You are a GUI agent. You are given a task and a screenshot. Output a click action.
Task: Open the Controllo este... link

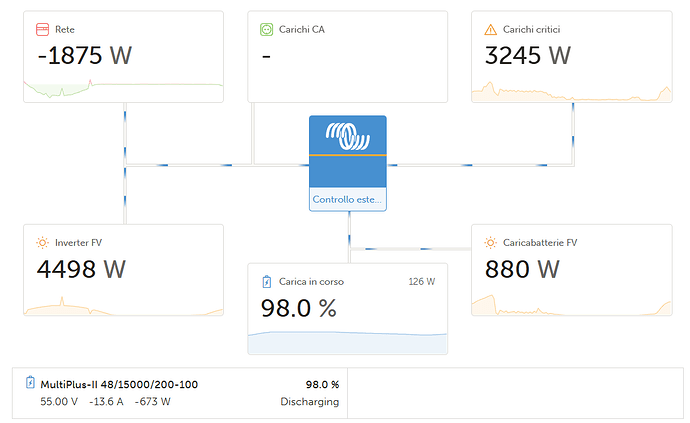click(347, 199)
